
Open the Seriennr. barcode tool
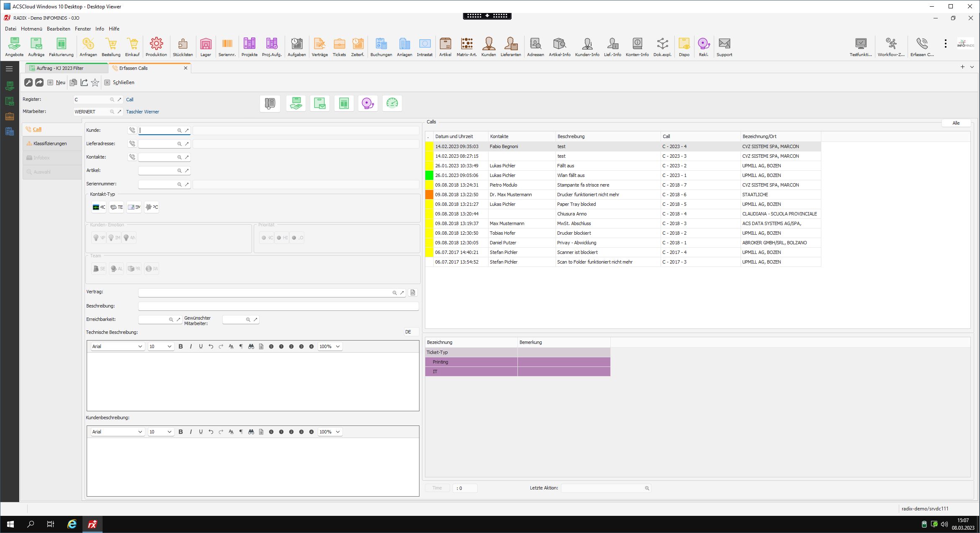[x=227, y=47]
